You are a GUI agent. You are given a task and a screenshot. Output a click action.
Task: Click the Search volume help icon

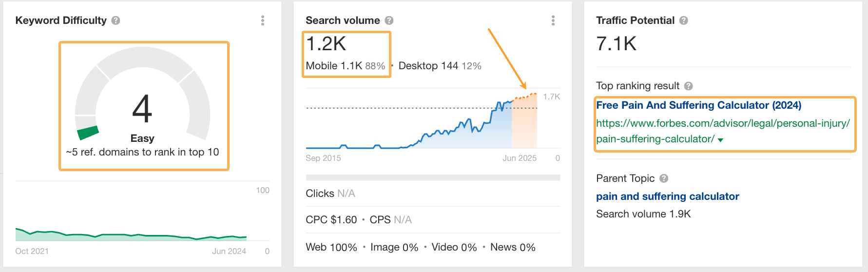tap(389, 20)
